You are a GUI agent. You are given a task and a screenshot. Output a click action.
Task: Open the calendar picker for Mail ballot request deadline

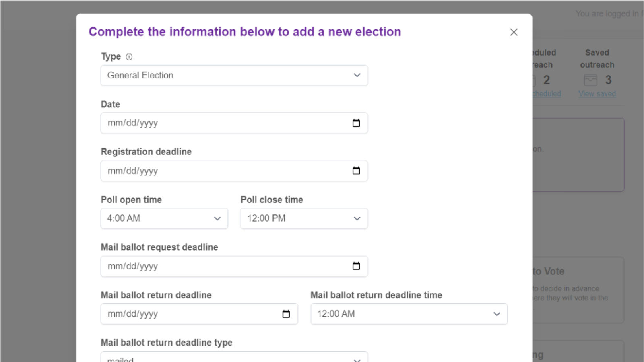click(x=356, y=266)
